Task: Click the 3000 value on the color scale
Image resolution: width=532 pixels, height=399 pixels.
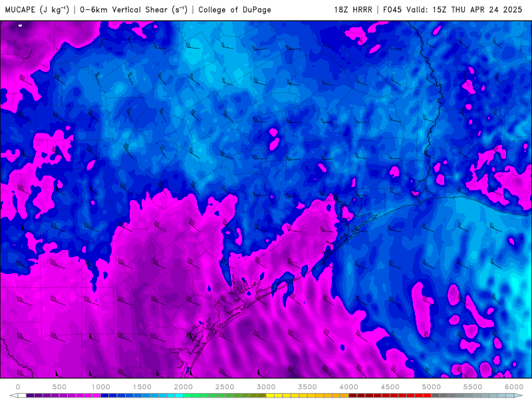Action: [x=266, y=387]
